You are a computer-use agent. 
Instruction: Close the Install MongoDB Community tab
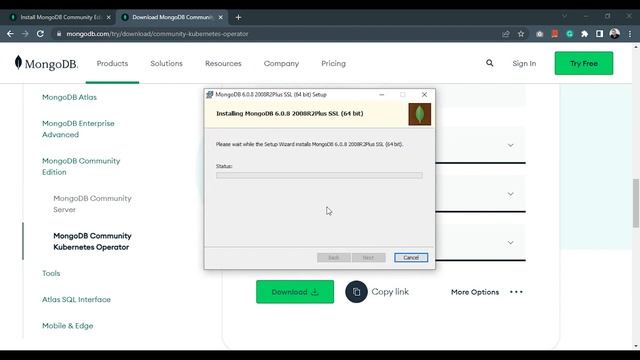click(109, 17)
